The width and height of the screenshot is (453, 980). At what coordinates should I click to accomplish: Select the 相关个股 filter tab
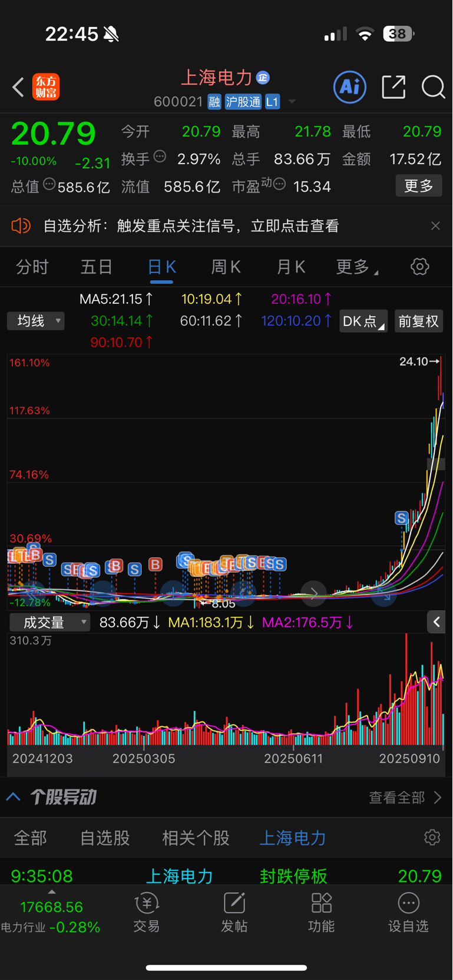click(x=196, y=838)
